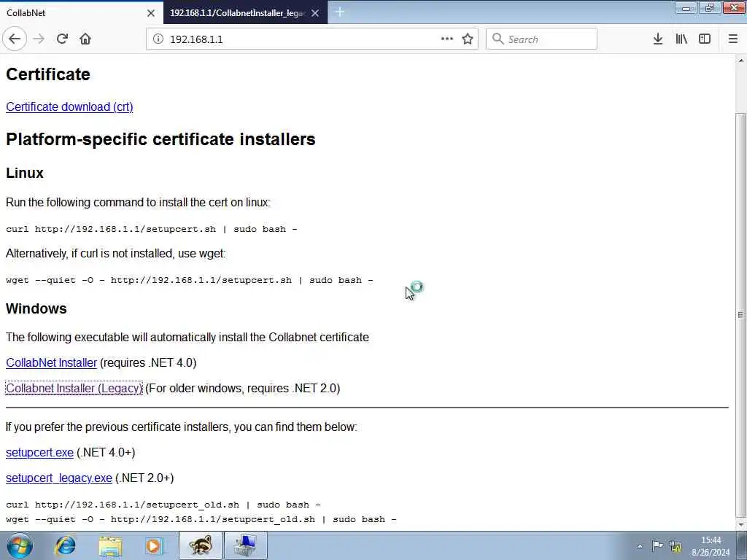Download the setupcert_legacy.exe link

click(x=59, y=478)
